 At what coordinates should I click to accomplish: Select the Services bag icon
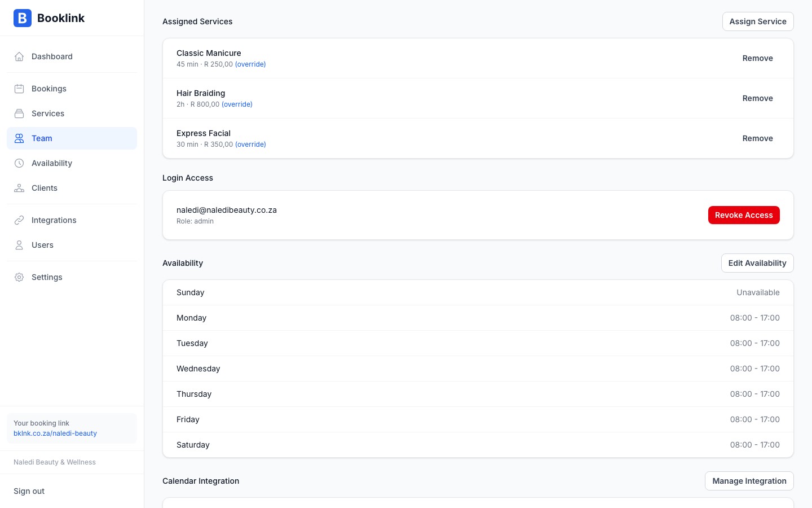[x=19, y=113]
